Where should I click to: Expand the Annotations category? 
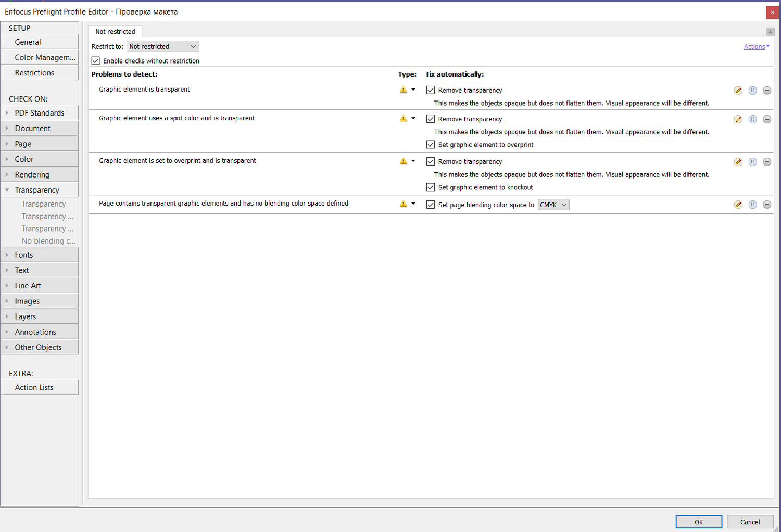(7, 332)
